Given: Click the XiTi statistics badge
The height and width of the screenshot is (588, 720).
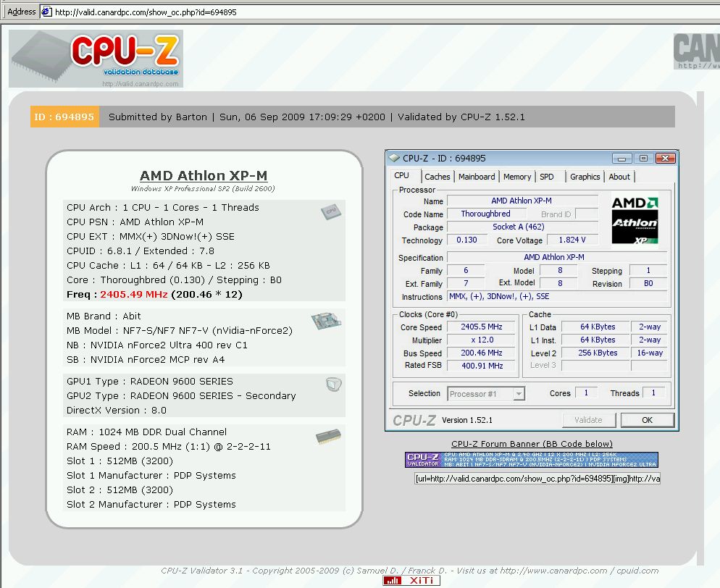Looking at the screenshot, I should pyautogui.click(x=411, y=581).
